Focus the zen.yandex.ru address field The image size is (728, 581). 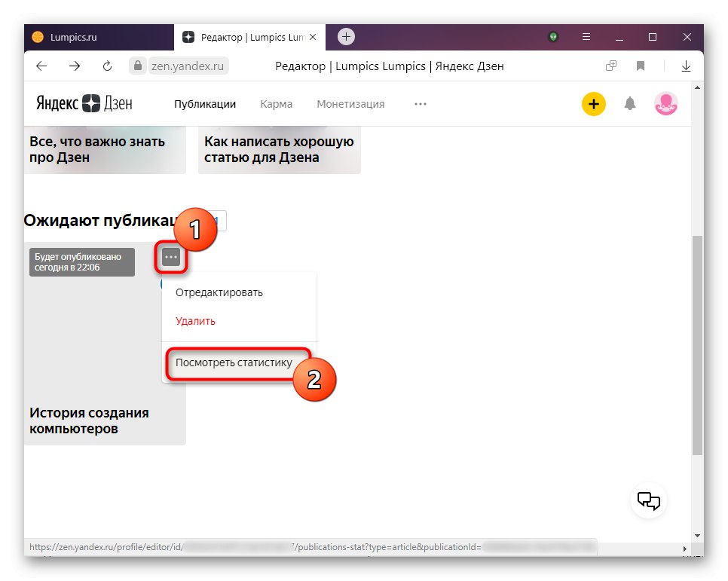pyautogui.click(x=188, y=66)
